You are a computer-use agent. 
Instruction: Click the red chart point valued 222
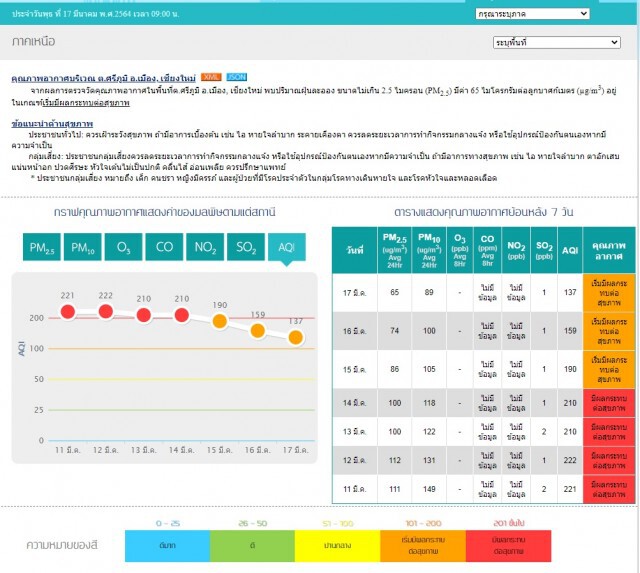pos(106,311)
